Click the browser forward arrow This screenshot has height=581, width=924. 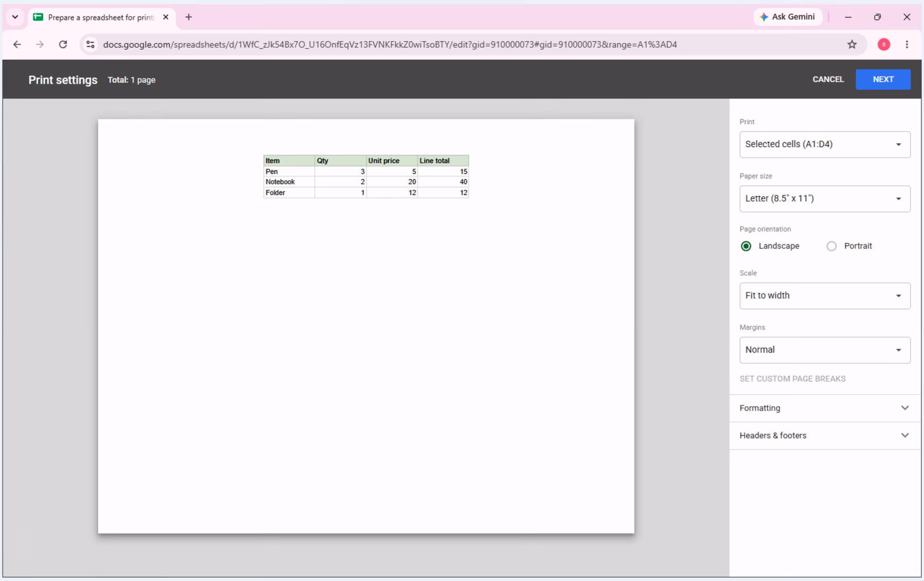[40, 45]
